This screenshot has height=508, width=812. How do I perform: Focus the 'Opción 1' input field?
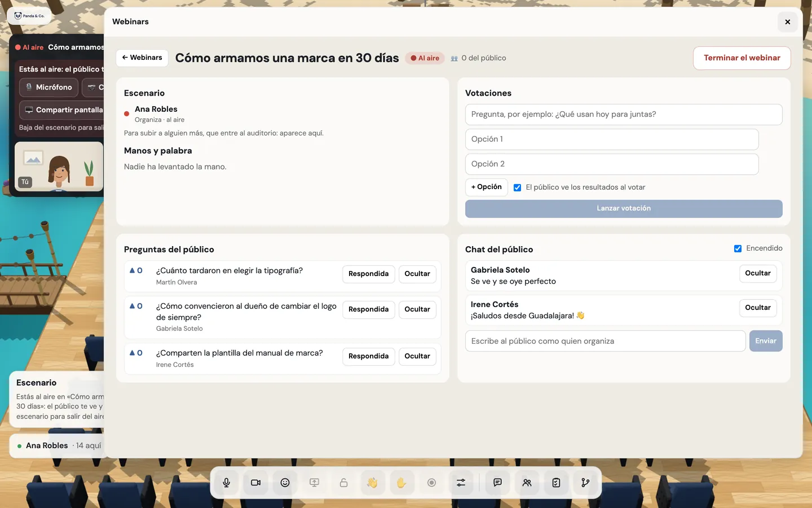tap(612, 139)
